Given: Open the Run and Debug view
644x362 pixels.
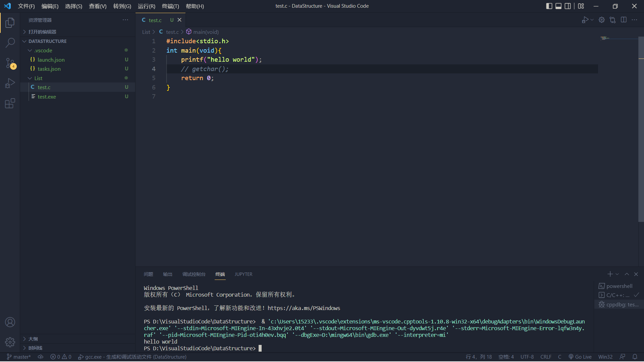Looking at the screenshot, I should pyautogui.click(x=10, y=83).
